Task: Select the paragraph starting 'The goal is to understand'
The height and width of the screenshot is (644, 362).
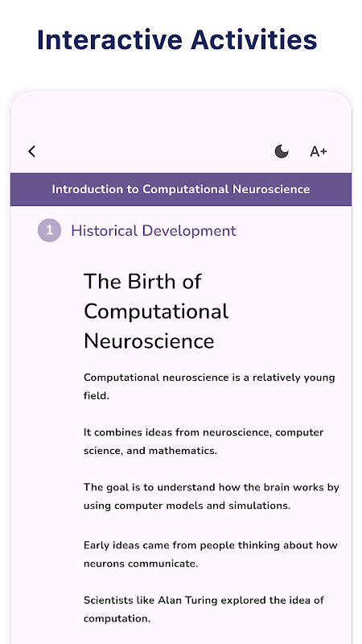Action: (x=212, y=496)
